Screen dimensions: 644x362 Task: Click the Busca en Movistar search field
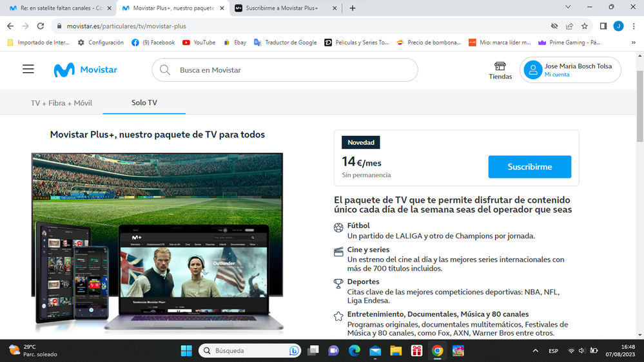285,70
